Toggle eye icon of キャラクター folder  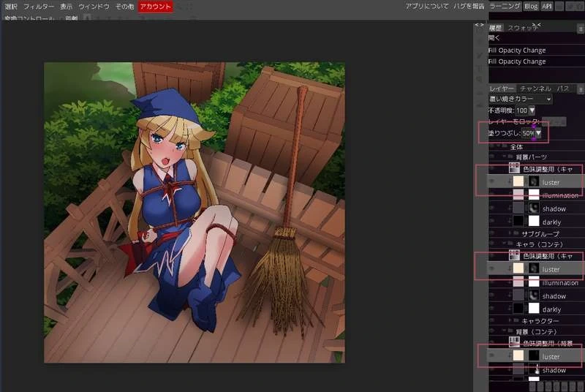[492, 320]
